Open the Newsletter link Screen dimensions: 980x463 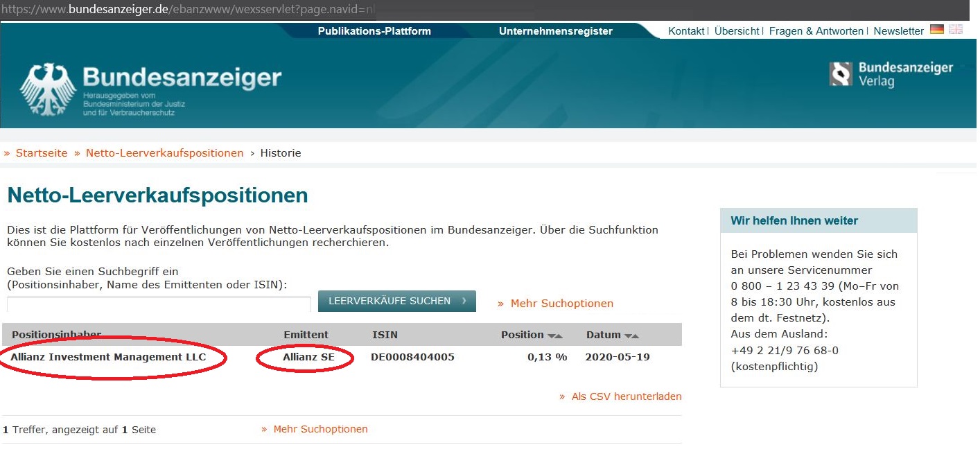pos(898,30)
